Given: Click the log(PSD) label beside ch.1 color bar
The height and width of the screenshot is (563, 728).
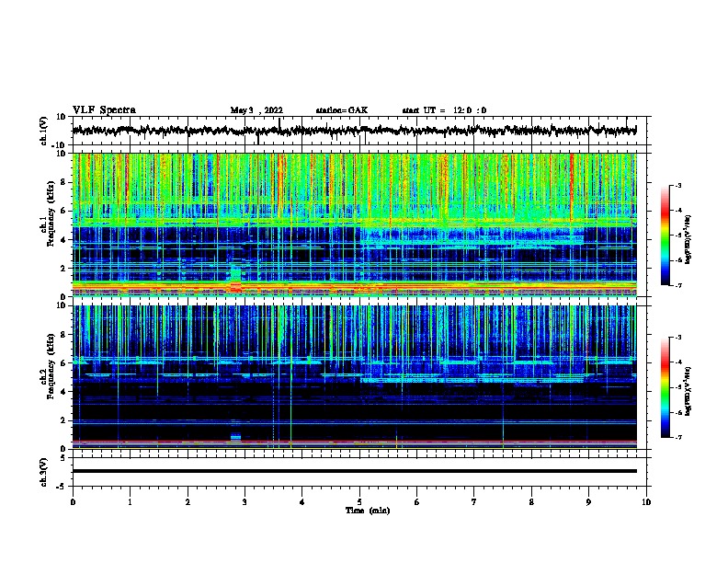Looking at the screenshot, I should click(x=688, y=240).
